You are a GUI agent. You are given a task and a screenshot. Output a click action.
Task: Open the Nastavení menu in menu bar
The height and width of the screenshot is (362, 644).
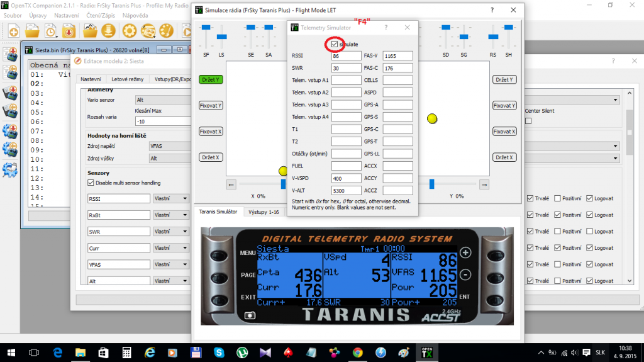point(66,14)
